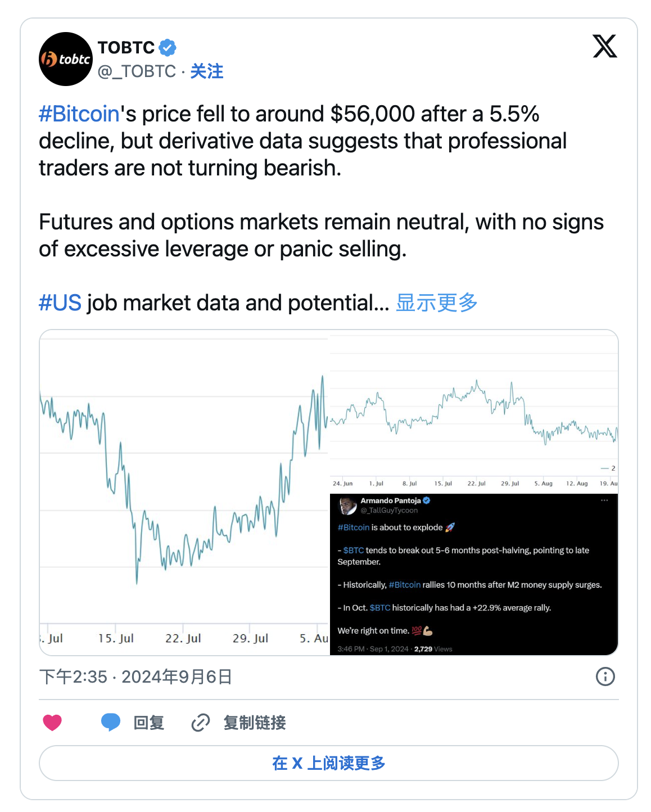Click the 关注 follow link
The height and width of the screenshot is (812, 651).
click(207, 71)
